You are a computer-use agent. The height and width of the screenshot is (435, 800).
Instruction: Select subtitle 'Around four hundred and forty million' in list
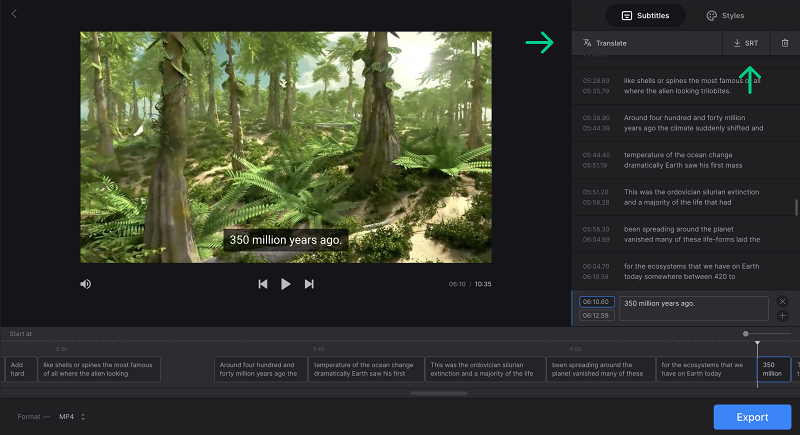click(684, 123)
